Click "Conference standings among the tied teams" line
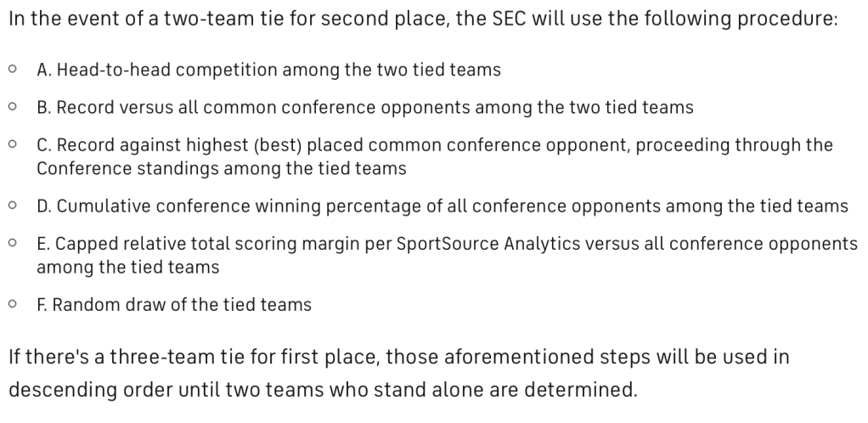 pyautogui.click(x=221, y=169)
